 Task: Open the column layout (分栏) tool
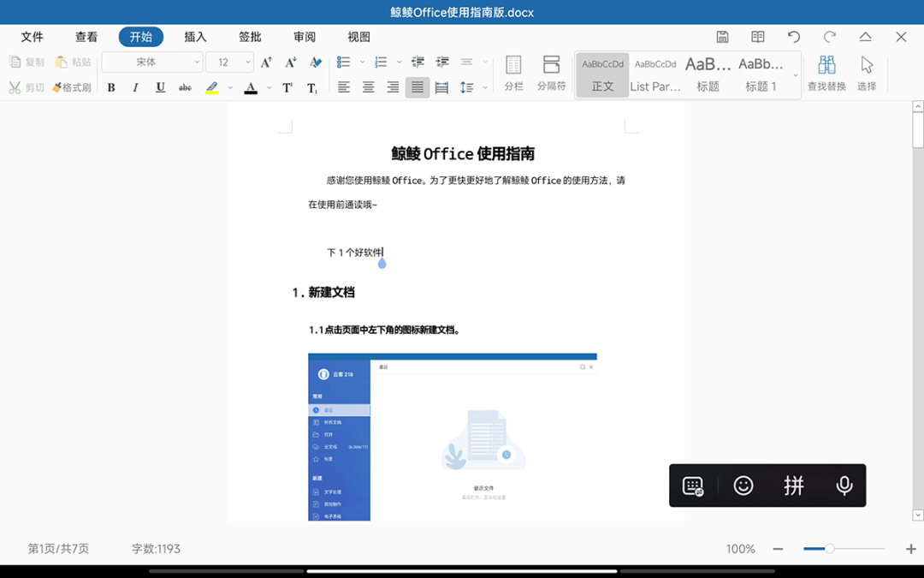point(513,74)
